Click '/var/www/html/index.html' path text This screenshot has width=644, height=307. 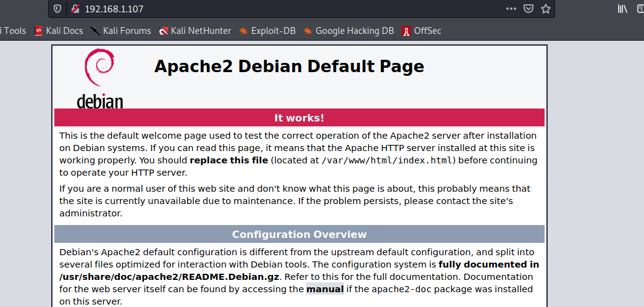pyautogui.click(x=387, y=160)
